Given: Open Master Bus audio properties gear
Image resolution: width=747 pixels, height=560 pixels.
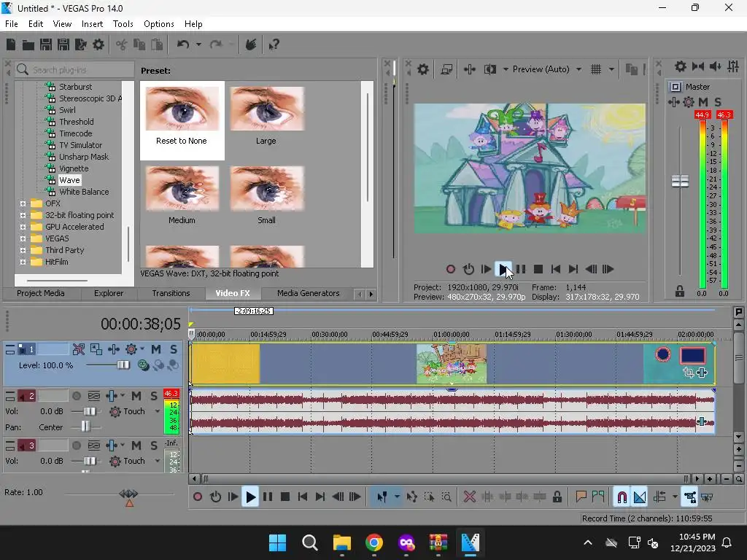Looking at the screenshot, I should [681, 66].
